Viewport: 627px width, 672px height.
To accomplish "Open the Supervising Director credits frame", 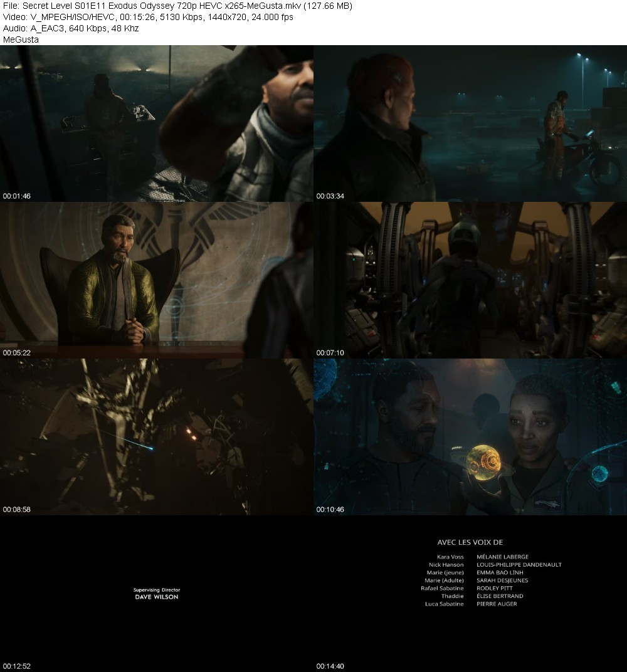I will (156, 594).
